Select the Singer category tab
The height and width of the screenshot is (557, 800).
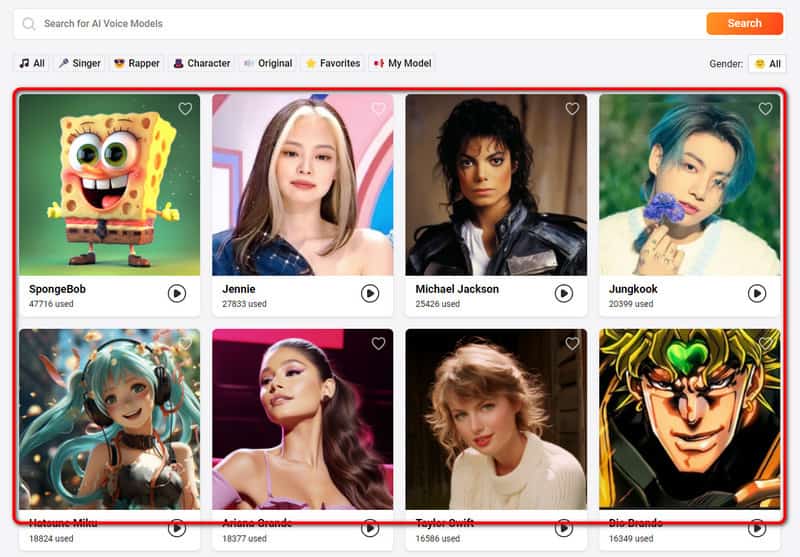click(79, 63)
